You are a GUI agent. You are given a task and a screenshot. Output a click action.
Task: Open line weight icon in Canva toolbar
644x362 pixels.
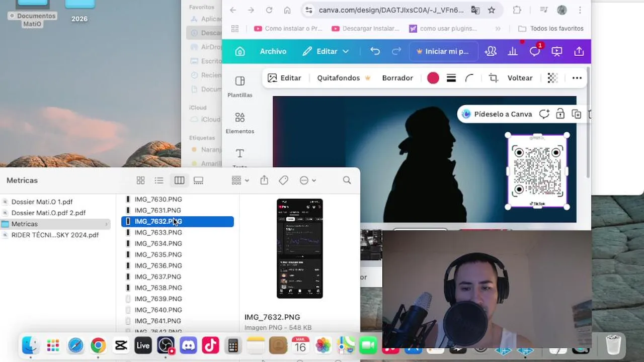click(x=451, y=78)
